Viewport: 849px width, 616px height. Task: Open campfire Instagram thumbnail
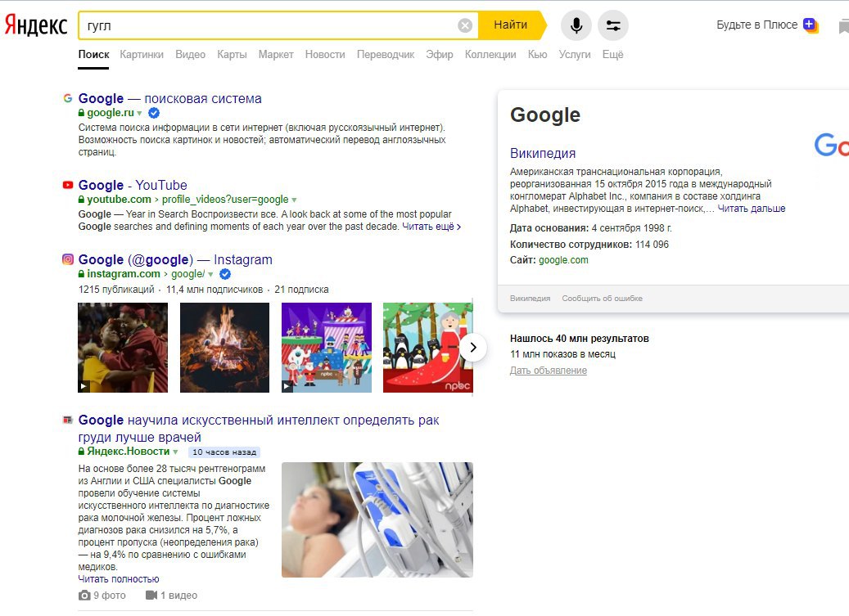click(224, 348)
